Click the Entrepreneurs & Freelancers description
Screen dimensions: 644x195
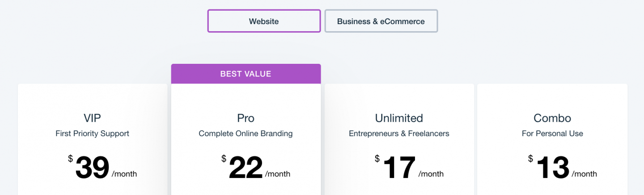pyautogui.click(x=399, y=133)
